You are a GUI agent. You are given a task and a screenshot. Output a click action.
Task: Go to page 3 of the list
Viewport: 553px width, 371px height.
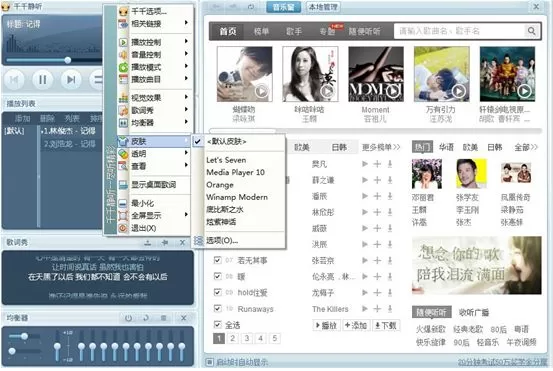[247, 339]
